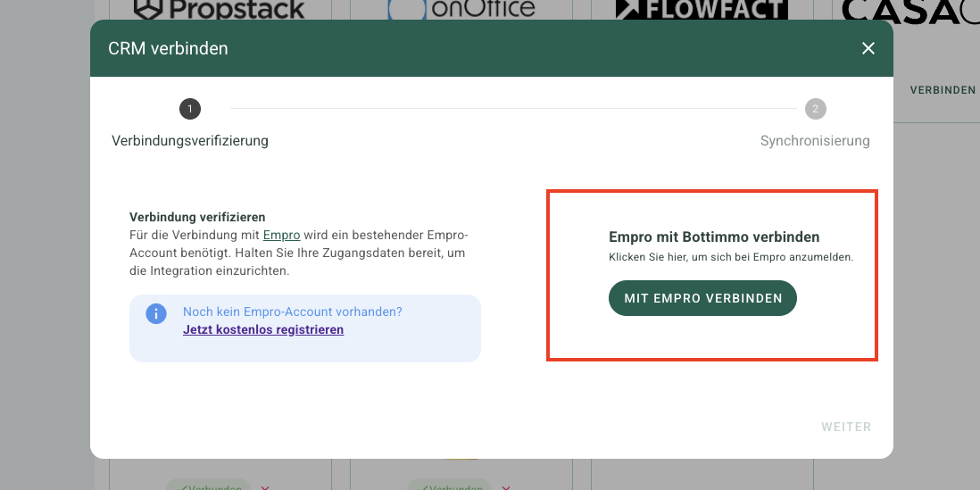Click Noch kein Empro-Account vorhanden text
Image resolution: width=980 pixels, height=490 pixels.
coord(293,311)
